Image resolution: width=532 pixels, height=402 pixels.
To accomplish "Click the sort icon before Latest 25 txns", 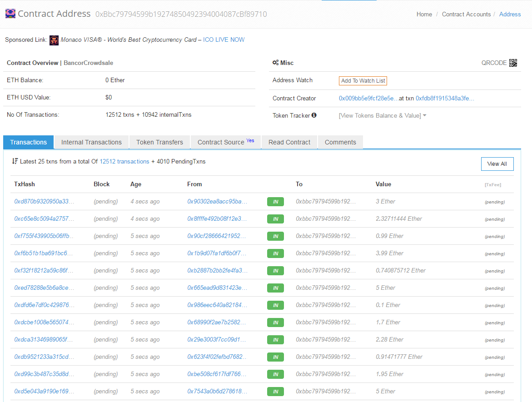I will (15, 161).
